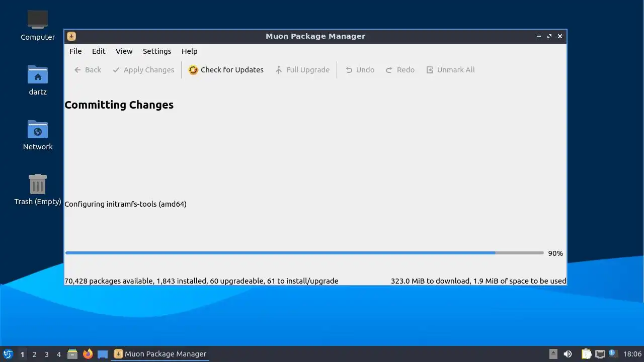Screen dimensions: 644x362
Task: Switch to virtual desktop 3
Action: point(46,354)
